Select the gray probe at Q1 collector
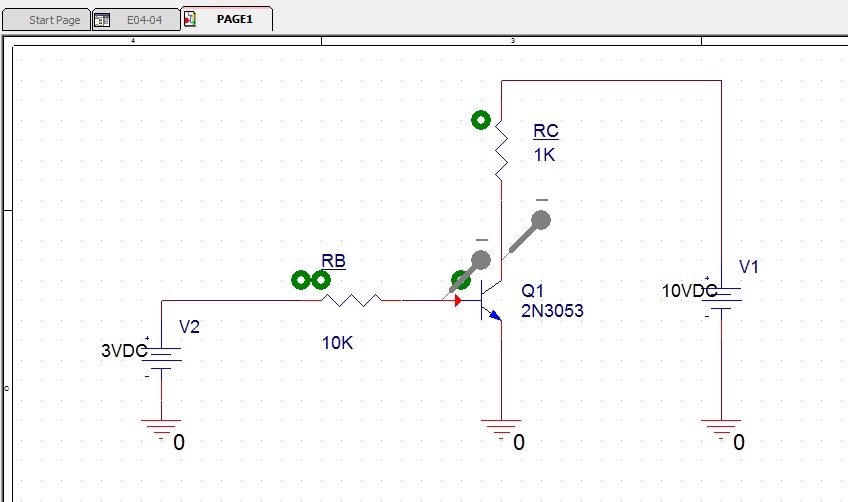The height and width of the screenshot is (502, 848). coord(539,221)
